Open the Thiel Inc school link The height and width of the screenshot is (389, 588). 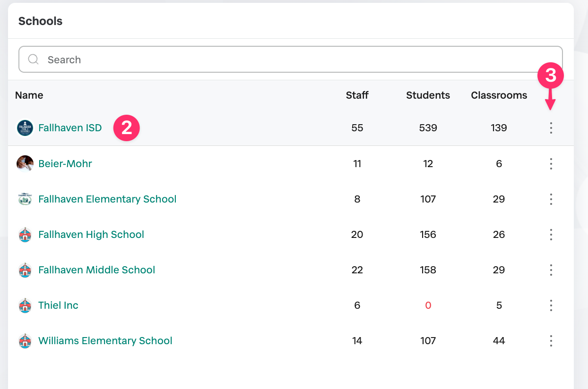58,305
